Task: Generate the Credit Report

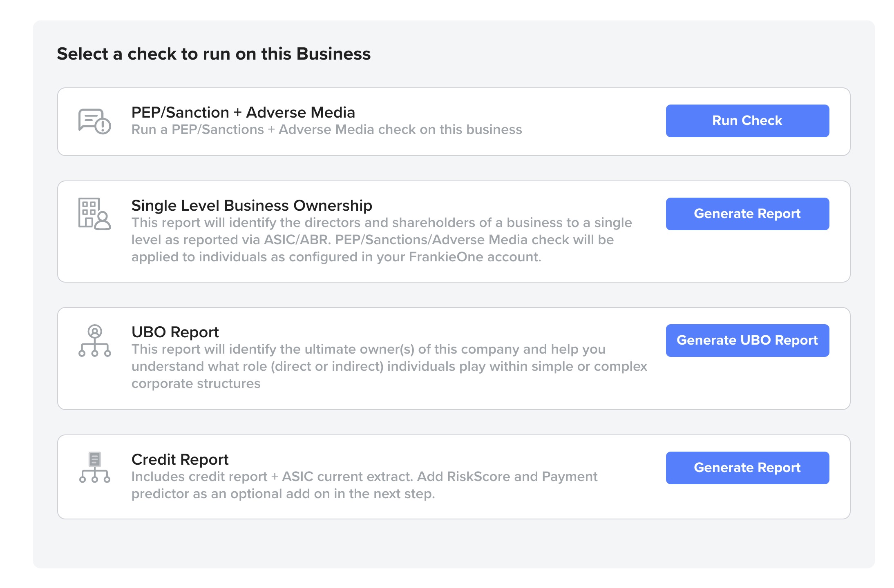Action: point(747,468)
